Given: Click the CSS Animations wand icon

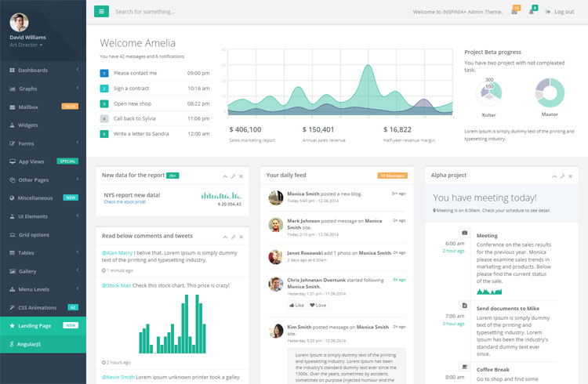Looking at the screenshot, I should click(x=12, y=307).
